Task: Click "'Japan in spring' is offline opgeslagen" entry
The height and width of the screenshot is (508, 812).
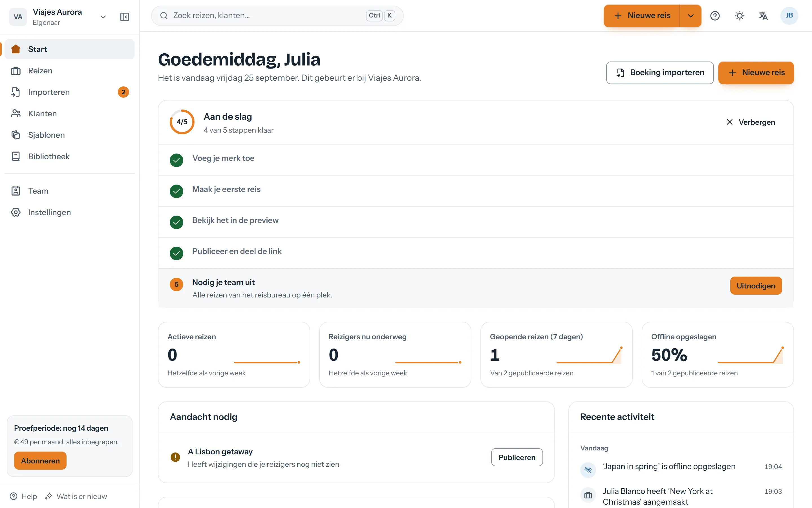Action: coord(669,466)
